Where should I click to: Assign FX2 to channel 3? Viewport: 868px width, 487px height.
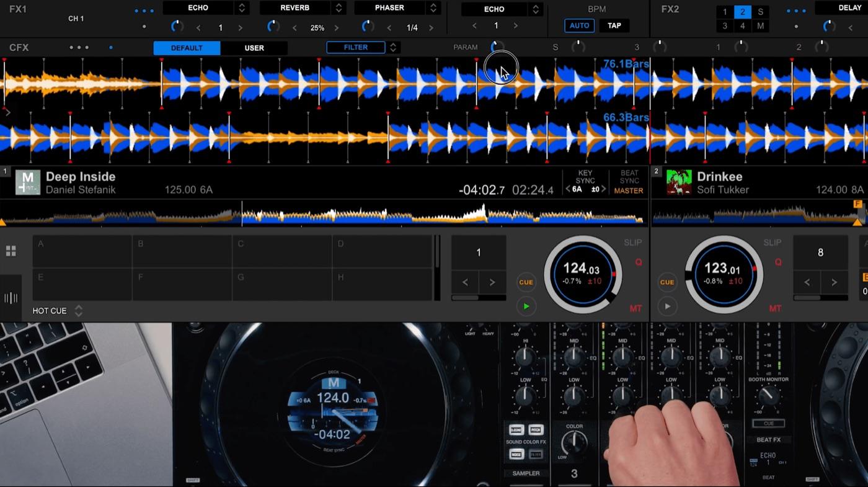point(725,26)
